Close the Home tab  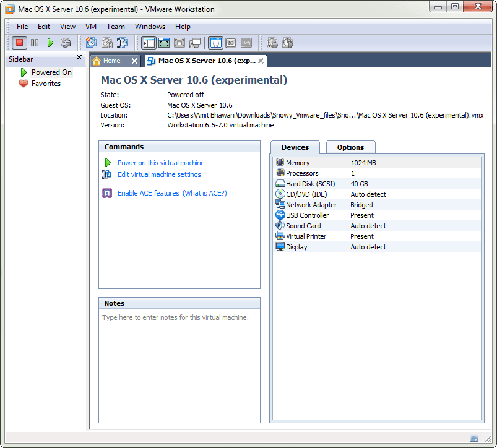[x=134, y=61]
